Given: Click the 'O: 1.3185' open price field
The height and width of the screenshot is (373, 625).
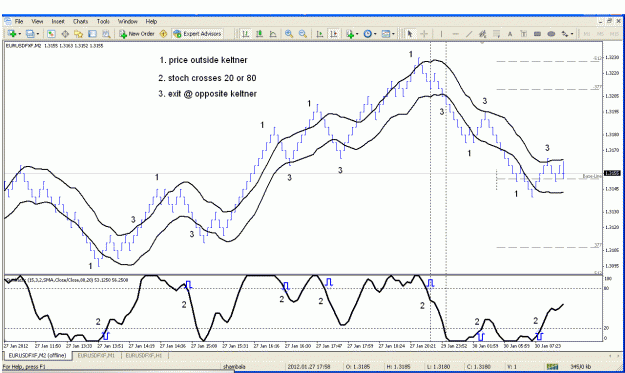Looking at the screenshot, I should (358, 367).
